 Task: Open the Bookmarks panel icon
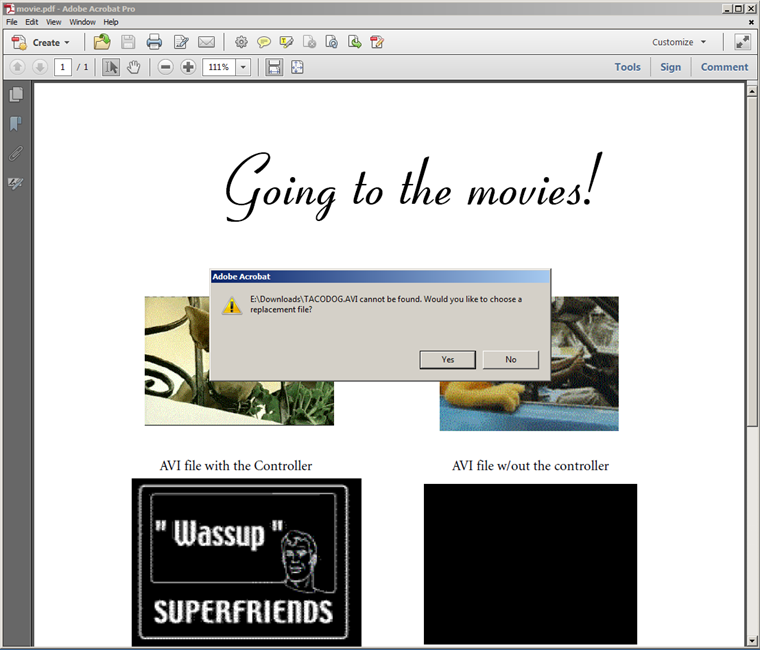(16, 124)
